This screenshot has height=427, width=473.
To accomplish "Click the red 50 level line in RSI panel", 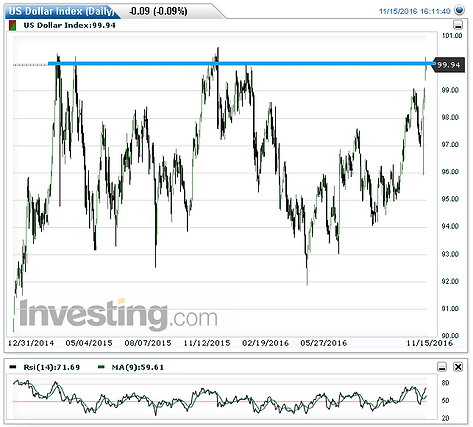I will [220, 402].
